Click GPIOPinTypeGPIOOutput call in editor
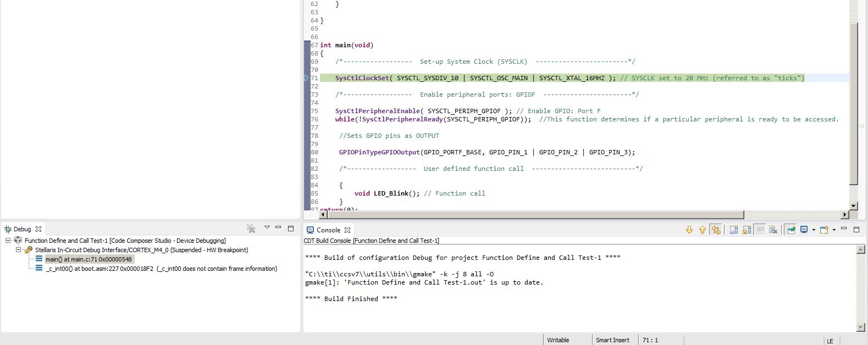This screenshot has height=345, width=868. point(487,152)
